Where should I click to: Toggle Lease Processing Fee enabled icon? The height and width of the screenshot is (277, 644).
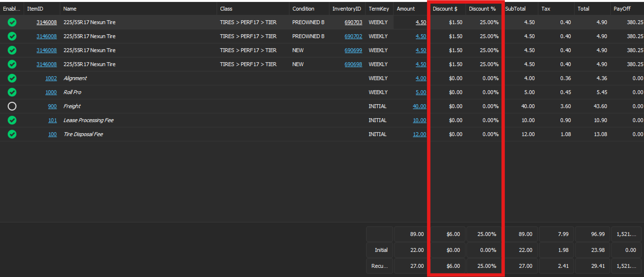coord(12,120)
